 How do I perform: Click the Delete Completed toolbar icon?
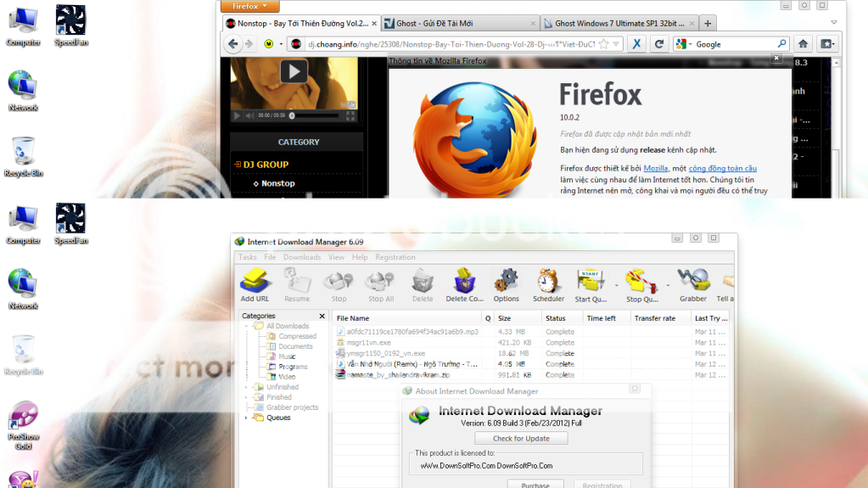coord(464,283)
